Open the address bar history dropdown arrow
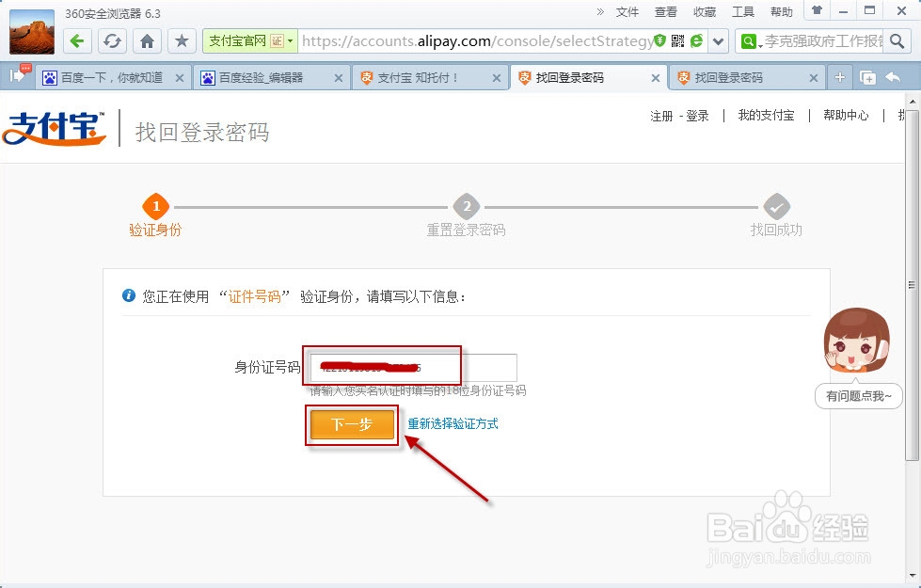Viewport: 921px width, 588px height. (718, 41)
